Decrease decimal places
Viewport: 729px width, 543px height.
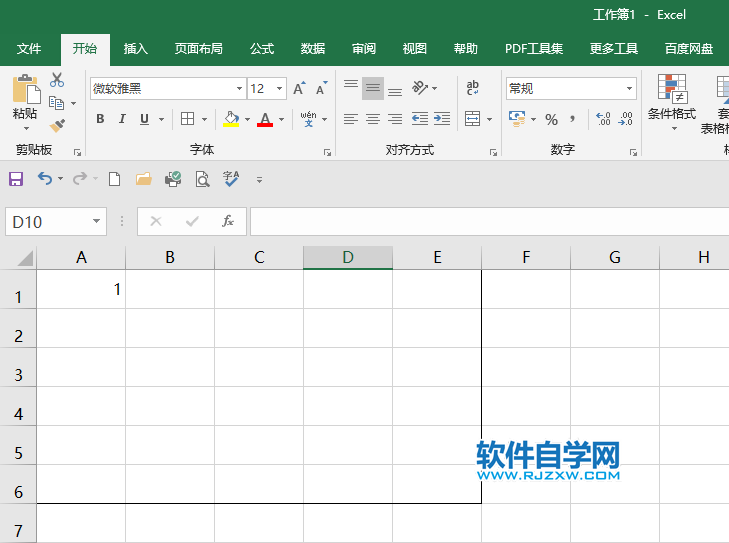click(625, 119)
